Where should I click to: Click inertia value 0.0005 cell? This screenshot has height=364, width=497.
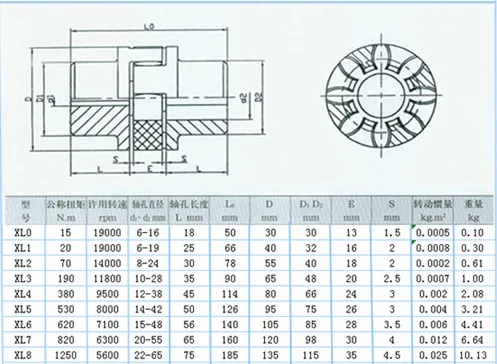click(432, 233)
